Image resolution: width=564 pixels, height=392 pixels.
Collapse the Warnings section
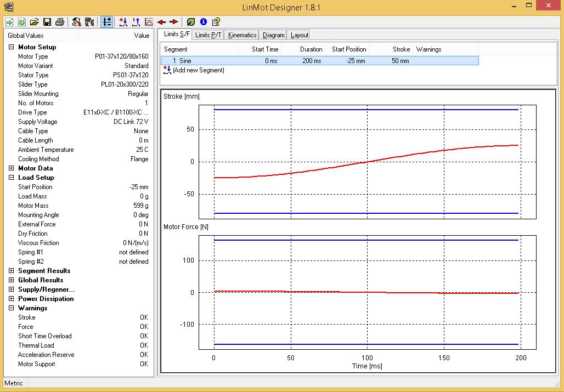12,308
